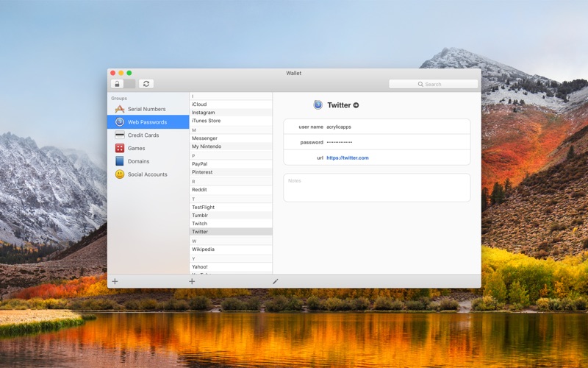Add a new entry with the list plus button
588x368 pixels.
tap(192, 281)
